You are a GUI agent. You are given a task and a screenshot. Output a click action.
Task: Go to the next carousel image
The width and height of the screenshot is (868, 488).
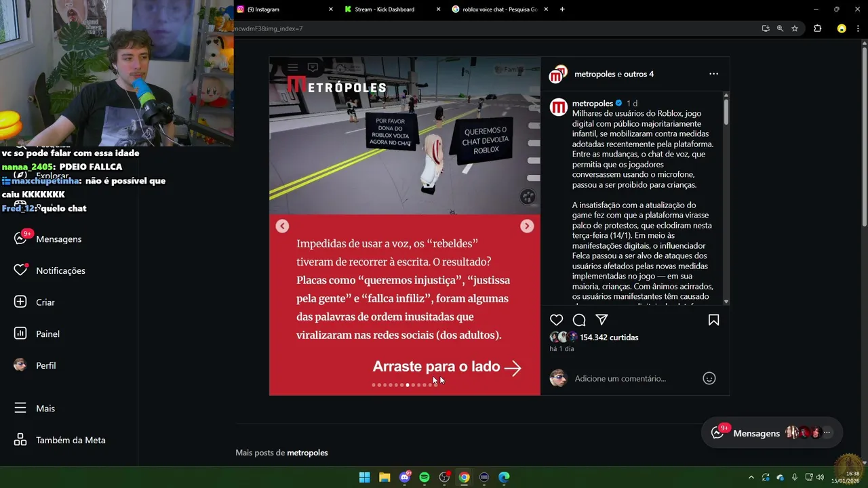pyautogui.click(x=527, y=226)
